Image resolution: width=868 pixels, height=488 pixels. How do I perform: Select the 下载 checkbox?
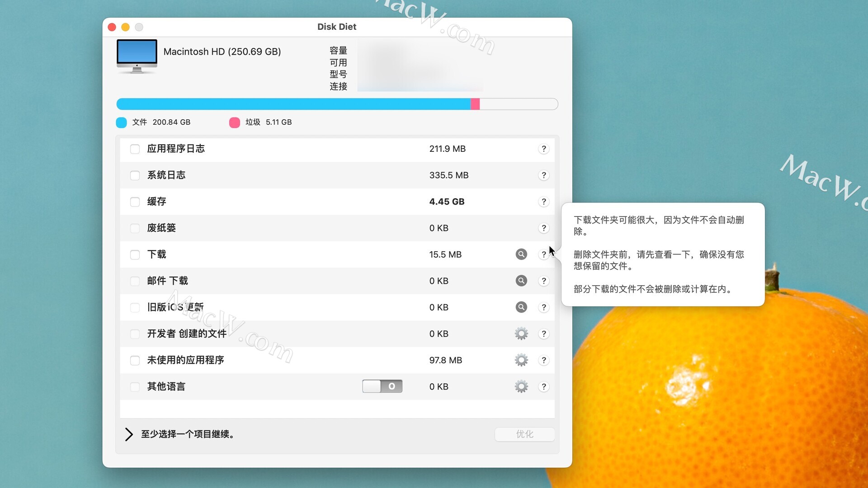(135, 255)
